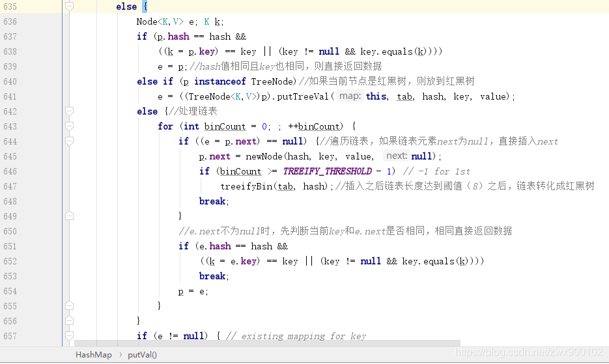Click 'e = p;' on line 639

tap(173, 66)
